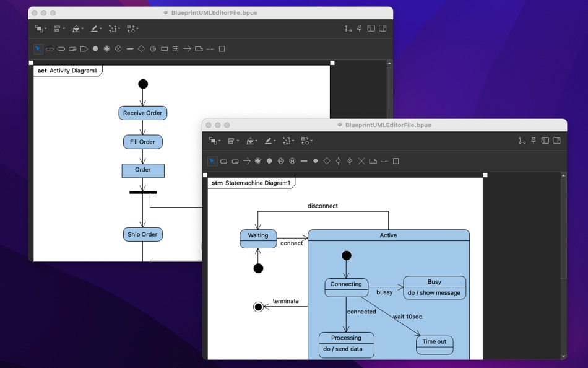The width and height of the screenshot is (588, 368).
Task: Choose the rounded action shape tool in Activity window
Action: coord(61,49)
